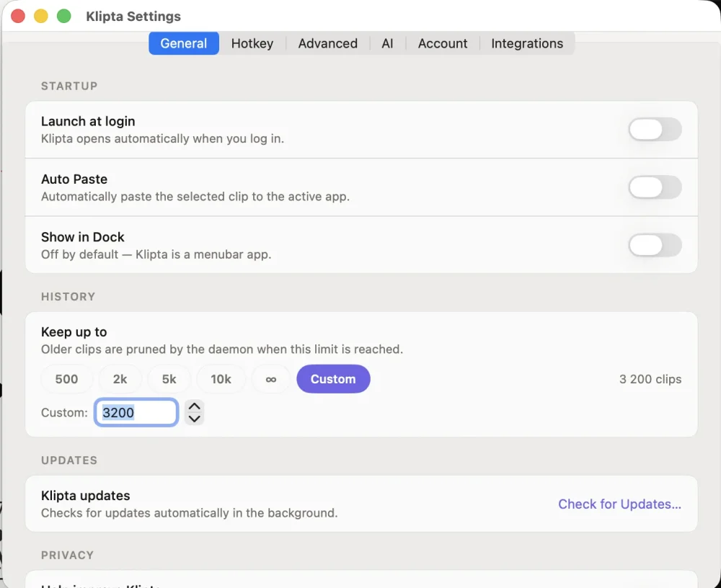Open the Account tab
This screenshot has width=721, height=588.
[443, 43]
